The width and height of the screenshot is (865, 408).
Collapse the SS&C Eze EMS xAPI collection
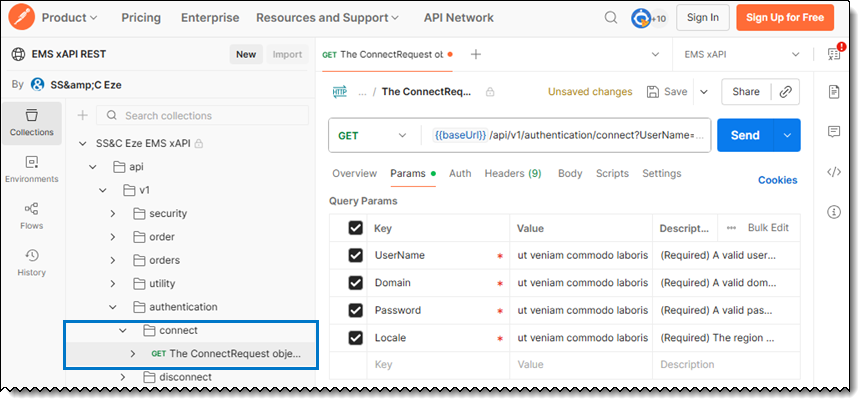(83, 143)
